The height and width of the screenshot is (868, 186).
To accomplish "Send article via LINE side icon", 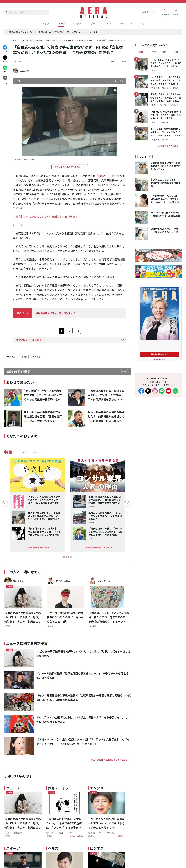I will [5, 68].
